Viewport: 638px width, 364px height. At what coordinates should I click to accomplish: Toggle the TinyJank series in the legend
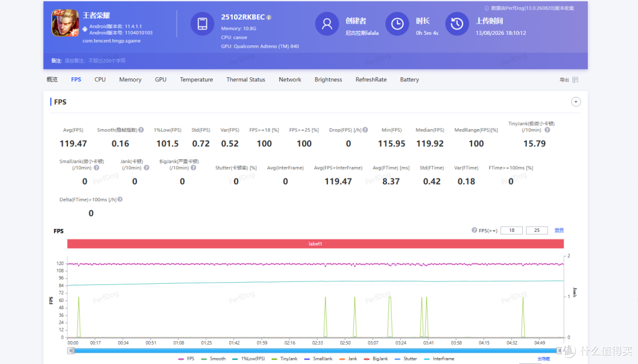pyautogui.click(x=284, y=359)
